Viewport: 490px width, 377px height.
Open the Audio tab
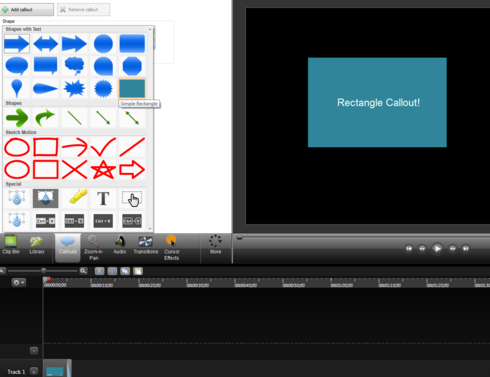(120, 245)
